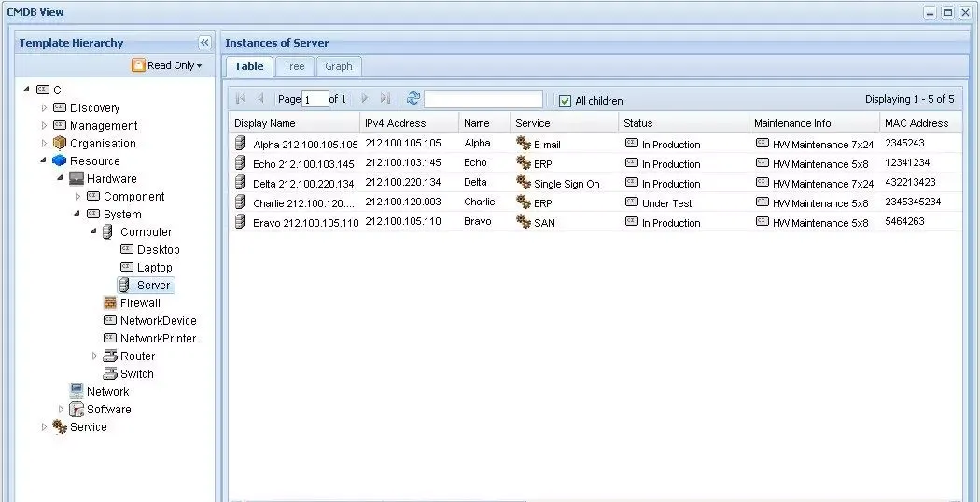Click IPv4 address 212.100.120.003
Screen dimensions: 980x502
[403, 202]
